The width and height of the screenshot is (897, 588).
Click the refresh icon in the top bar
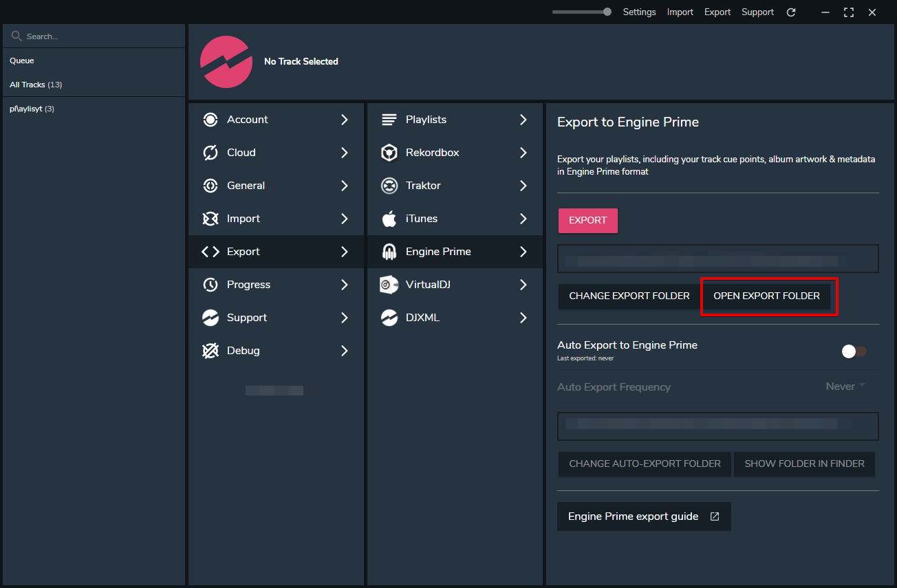(x=791, y=12)
